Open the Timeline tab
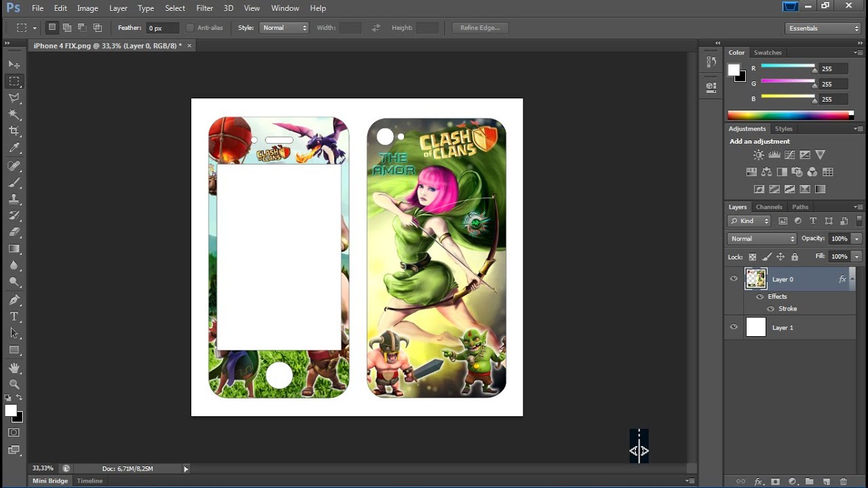This screenshot has width=868, height=488. 90,481
